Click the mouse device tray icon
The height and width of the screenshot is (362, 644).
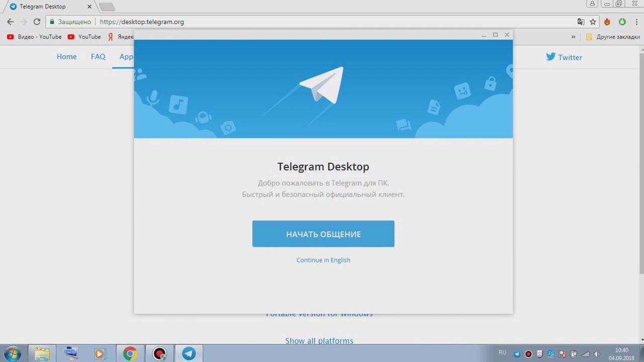pos(540,354)
